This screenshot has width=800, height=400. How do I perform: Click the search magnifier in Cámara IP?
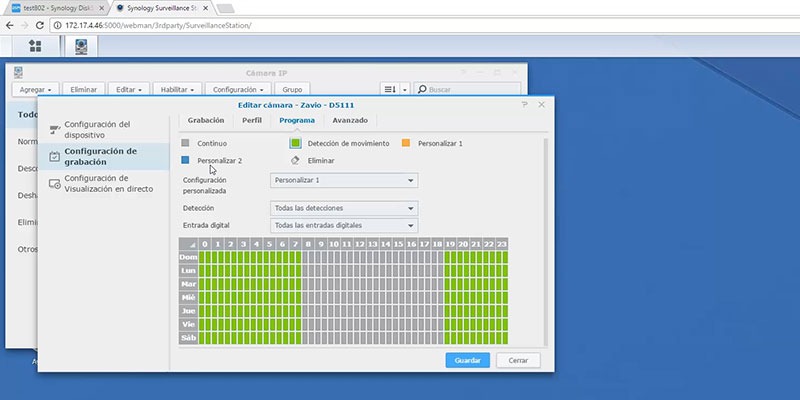click(x=422, y=89)
